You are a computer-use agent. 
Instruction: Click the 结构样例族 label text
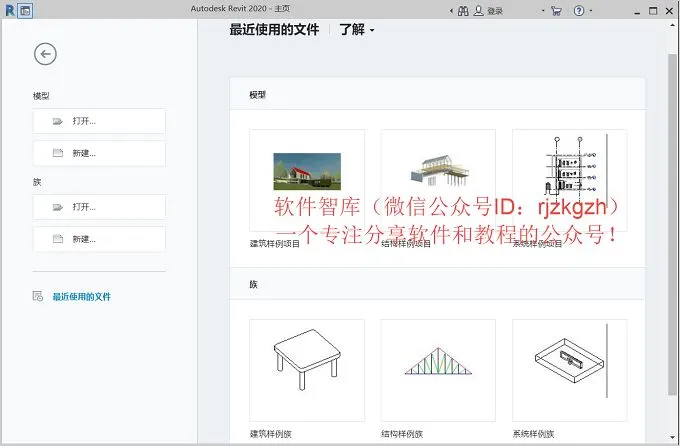402,434
